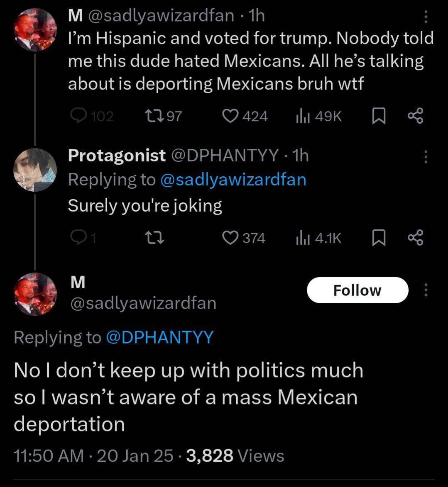448x487 pixels.
Task: Click the Follow button for M
Action: pyautogui.click(x=357, y=290)
